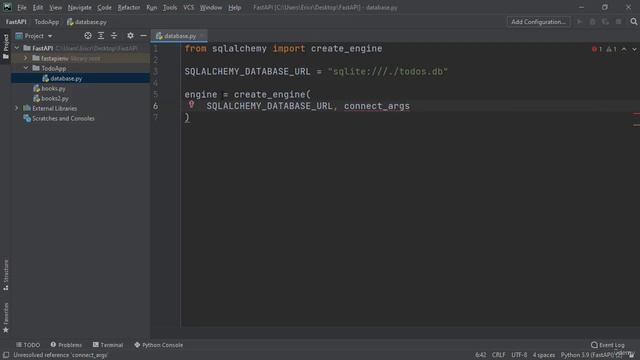Image resolution: width=640 pixels, height=360 pixels.
Task: Toggle the Favorites tool window side tab
Action: (x=5, y=318)
